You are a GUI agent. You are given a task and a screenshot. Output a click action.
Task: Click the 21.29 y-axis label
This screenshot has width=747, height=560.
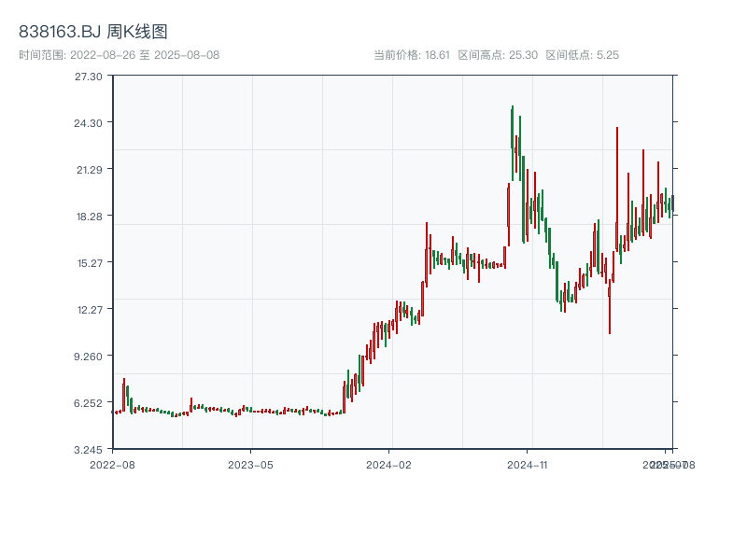point(90,170)
